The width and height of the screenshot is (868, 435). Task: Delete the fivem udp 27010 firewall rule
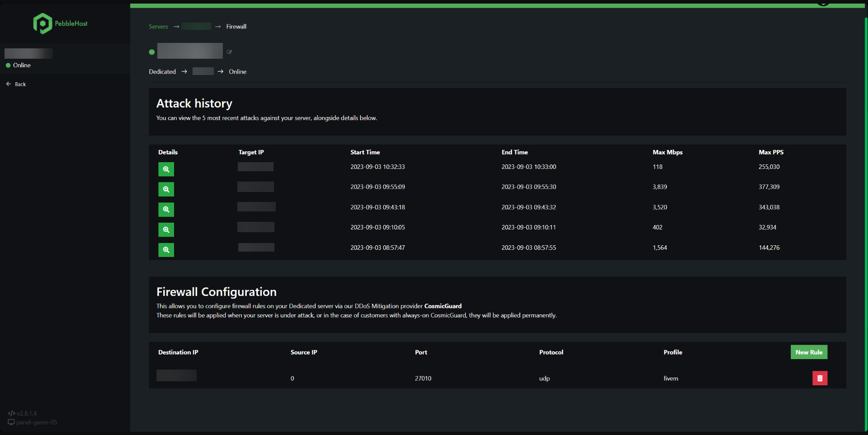[820, 378]
